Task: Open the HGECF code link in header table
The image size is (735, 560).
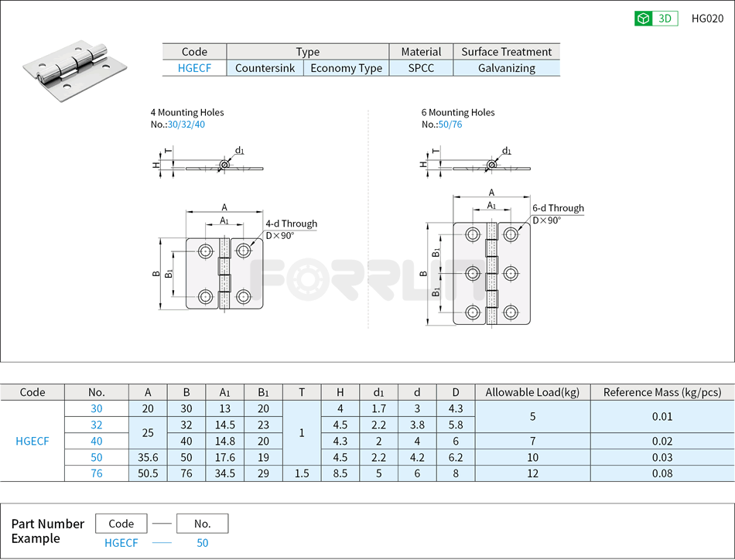Action: tap(193, 68)
